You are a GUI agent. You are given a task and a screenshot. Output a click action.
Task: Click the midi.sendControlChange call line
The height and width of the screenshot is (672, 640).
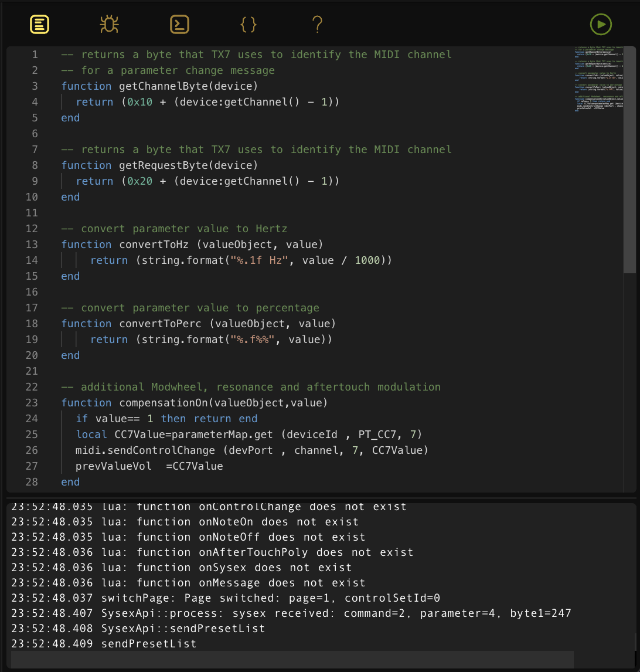point(252,450)
